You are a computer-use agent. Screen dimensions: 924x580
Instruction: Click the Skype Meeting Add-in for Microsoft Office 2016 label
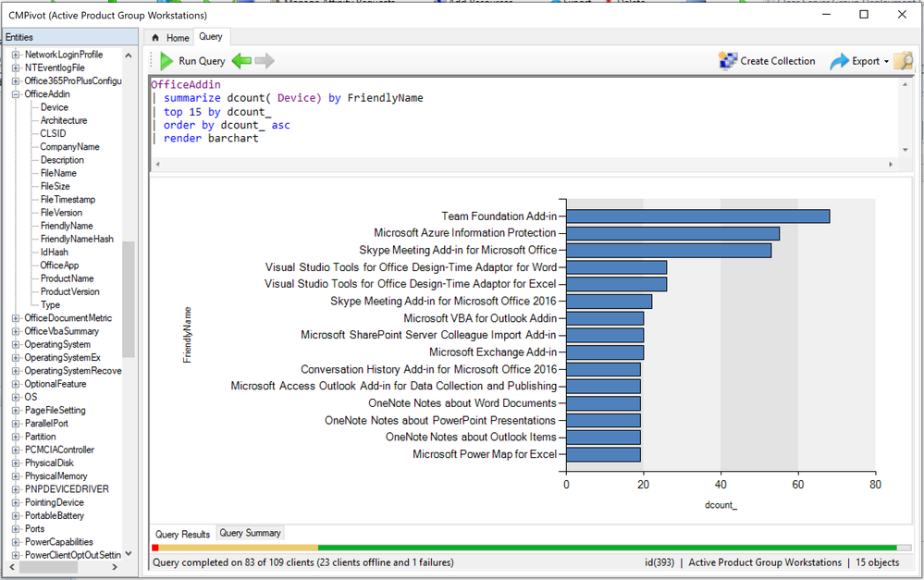443,302
